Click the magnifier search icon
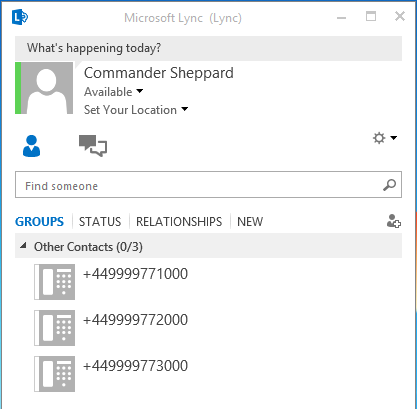 click(x=389, y=185)
